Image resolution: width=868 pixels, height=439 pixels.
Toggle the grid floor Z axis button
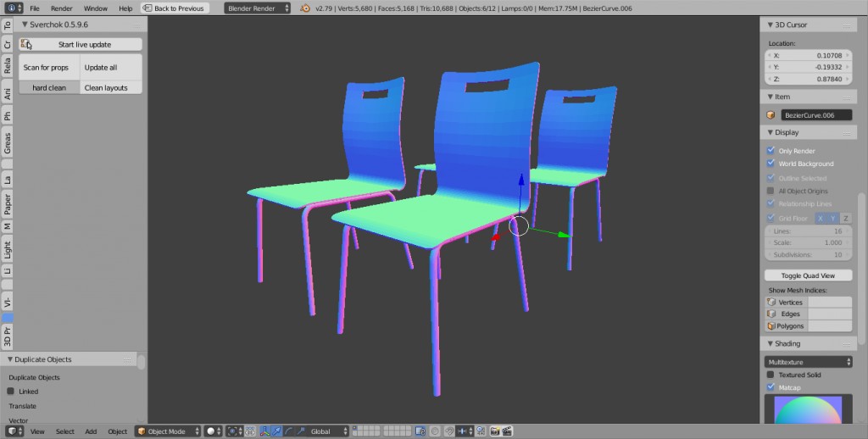(x=845, y=218)
